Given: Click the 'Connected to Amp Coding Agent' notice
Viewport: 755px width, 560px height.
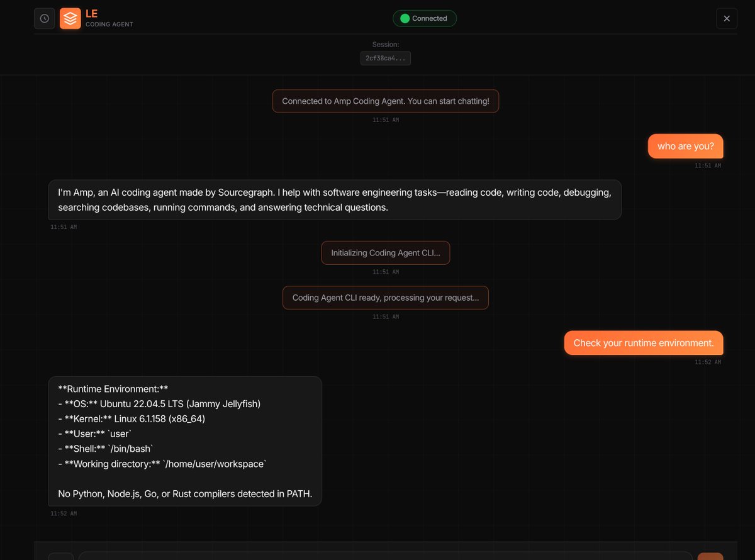Looking at the screenshot, I should (x=386, y=101).
